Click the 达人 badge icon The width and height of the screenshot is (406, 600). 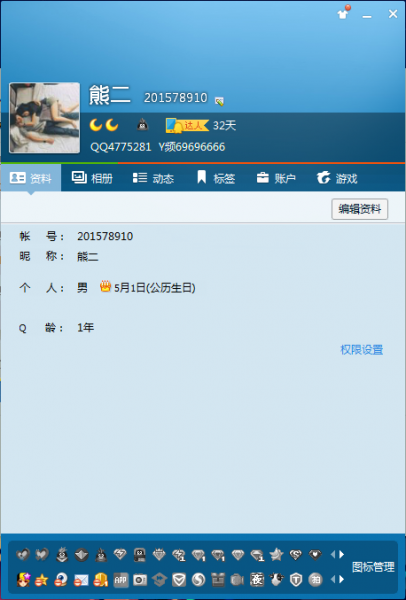pos(187,126)
